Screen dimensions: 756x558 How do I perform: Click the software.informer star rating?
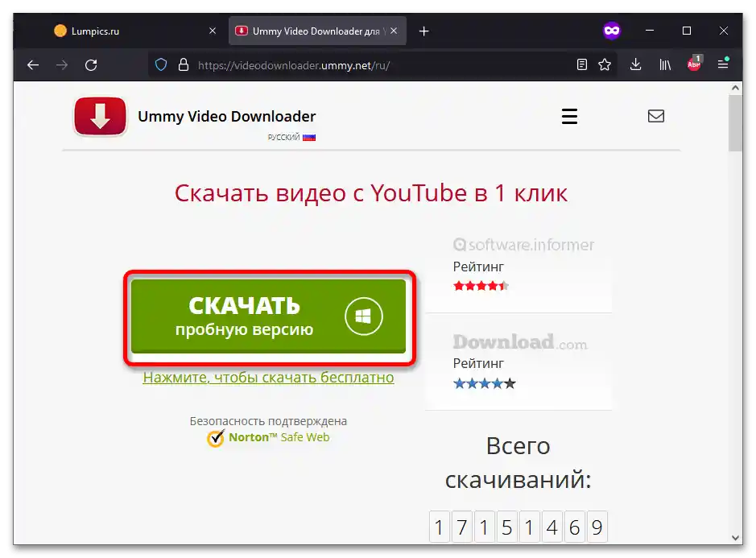click(481, 284)
